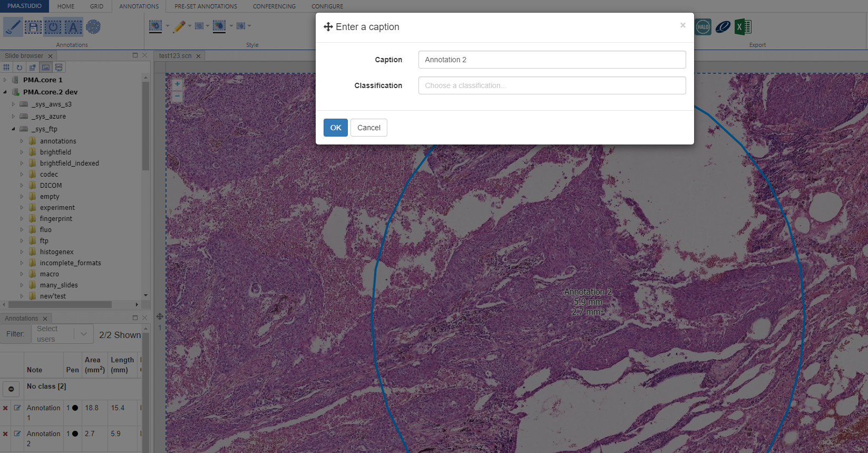868x453 pixels.
Task: Select the freehand brush annotation tool
Action: tap(13, 27)
